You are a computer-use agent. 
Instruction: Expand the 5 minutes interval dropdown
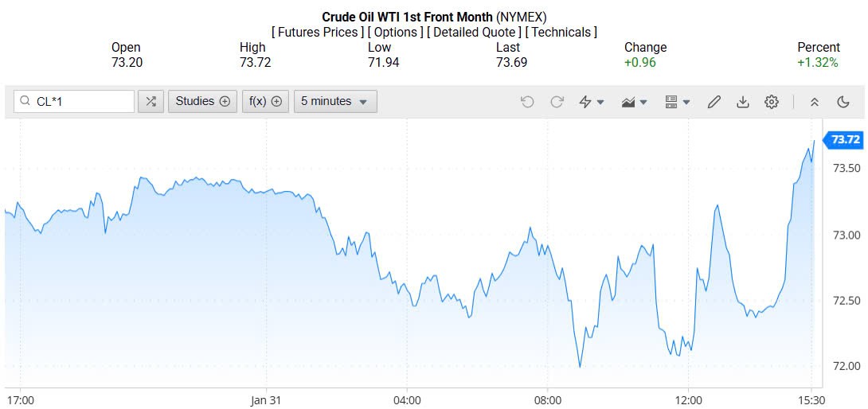tap(334, 101)
